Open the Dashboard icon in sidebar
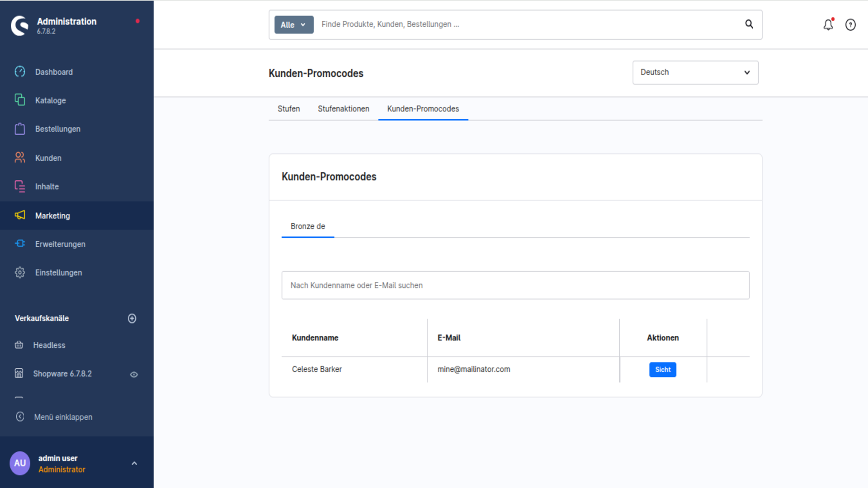Screen dimensions: 868x488 point(20,71)
